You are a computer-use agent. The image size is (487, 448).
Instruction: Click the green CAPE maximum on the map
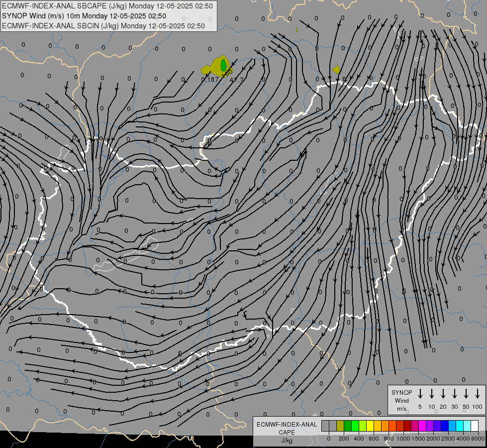pyautogui.click(x=223, y=65)
